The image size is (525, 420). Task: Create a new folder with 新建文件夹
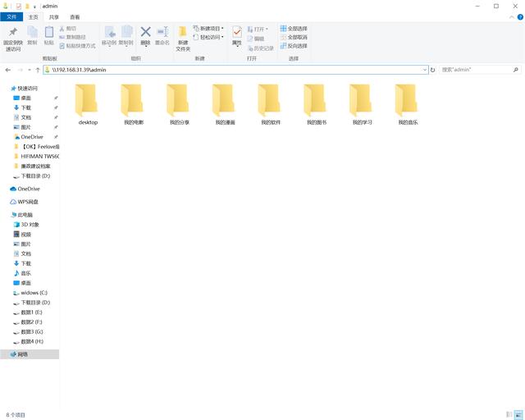coord(183,38)
